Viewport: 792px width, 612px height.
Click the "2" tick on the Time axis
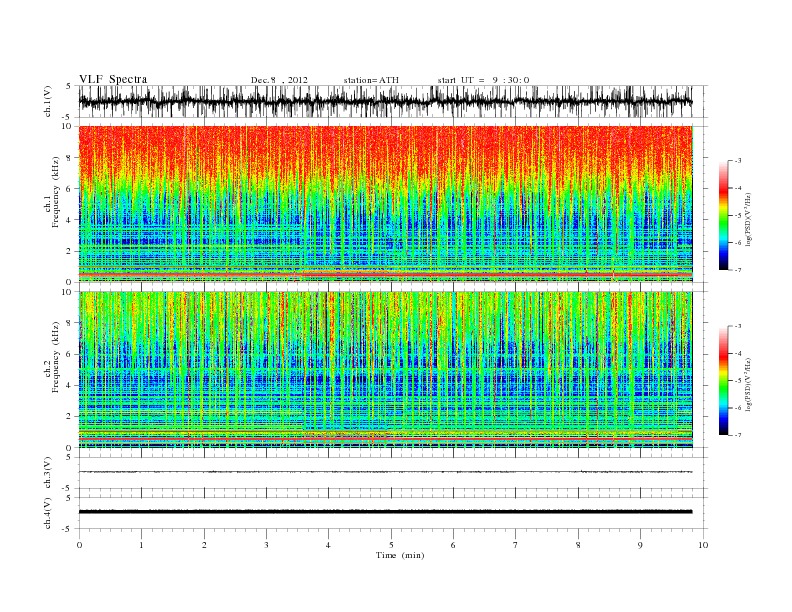pyautogui.click(x=204, y=545)
